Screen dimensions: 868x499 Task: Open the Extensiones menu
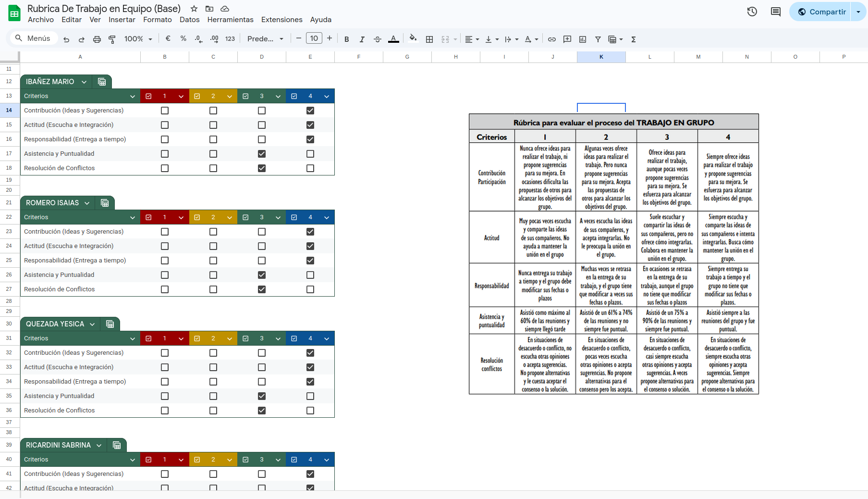[x=282, y=20]
